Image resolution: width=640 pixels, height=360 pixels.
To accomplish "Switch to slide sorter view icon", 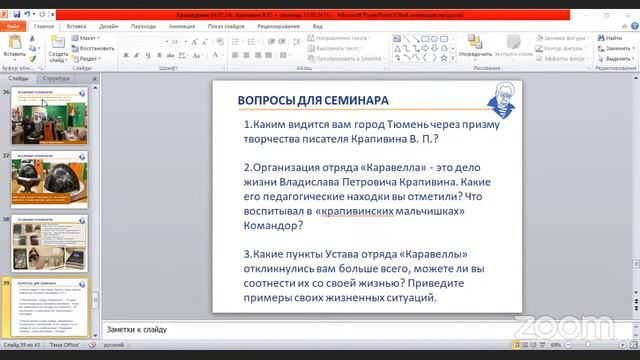I will coord(525,345).
